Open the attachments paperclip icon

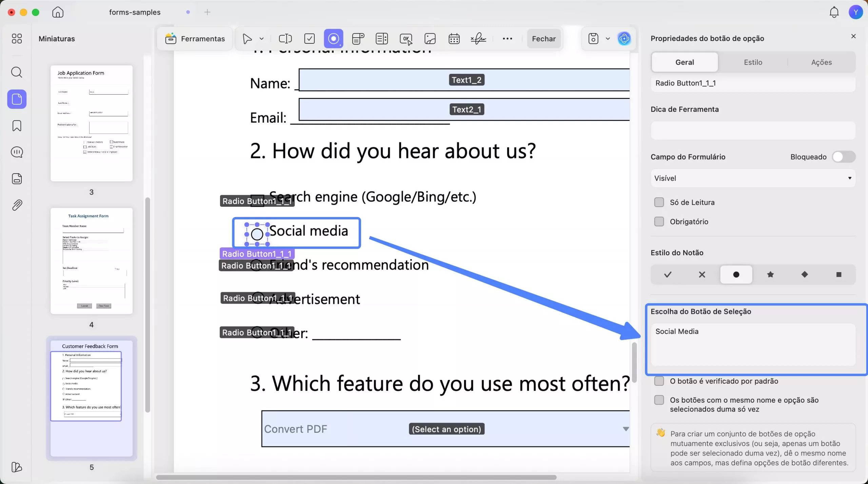click(x=17, y=205)
